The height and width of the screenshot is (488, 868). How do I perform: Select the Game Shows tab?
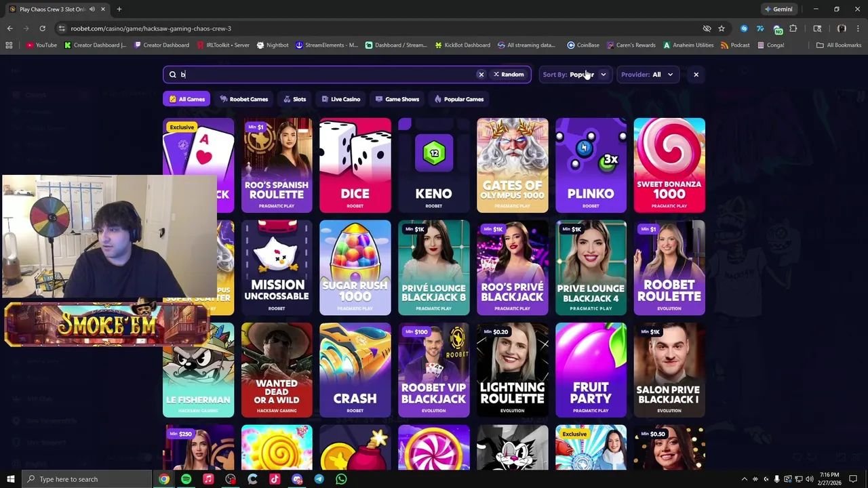point(397,99)
